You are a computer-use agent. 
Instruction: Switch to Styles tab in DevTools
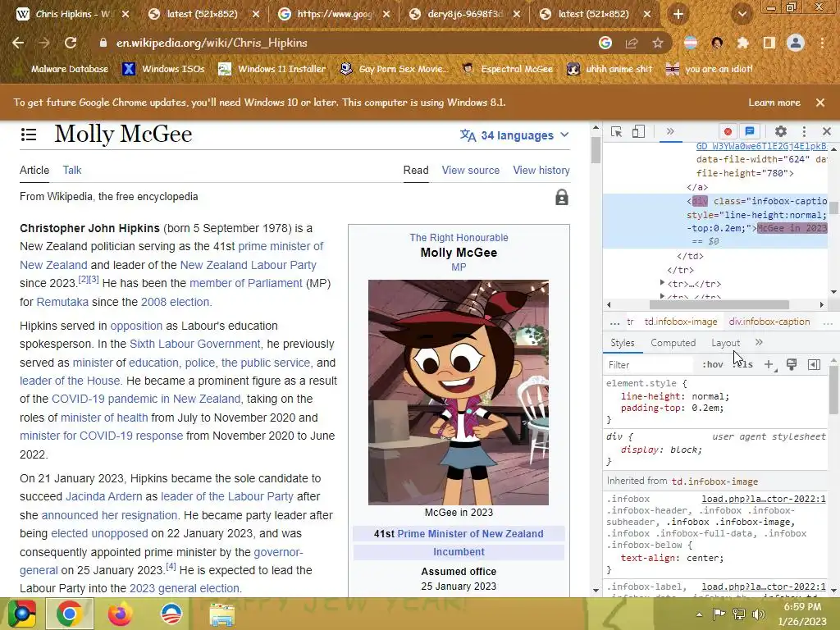point(623,343)
